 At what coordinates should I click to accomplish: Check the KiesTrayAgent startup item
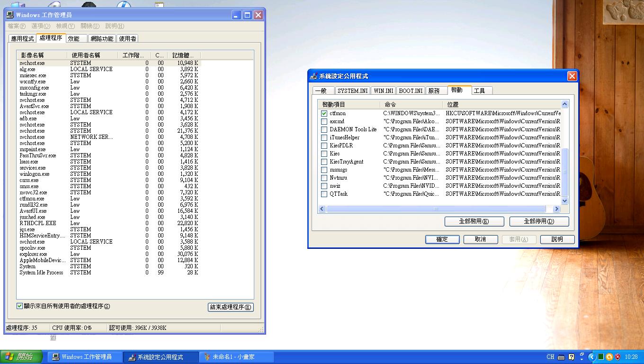(324, 162)
